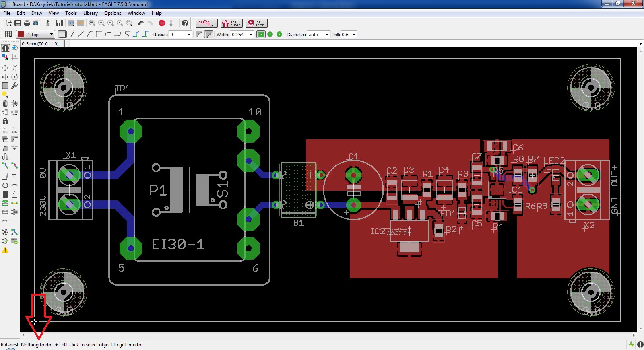The image size is (644, 350).
Task: Select the Route tool
Action: click(x=5, y=165)
